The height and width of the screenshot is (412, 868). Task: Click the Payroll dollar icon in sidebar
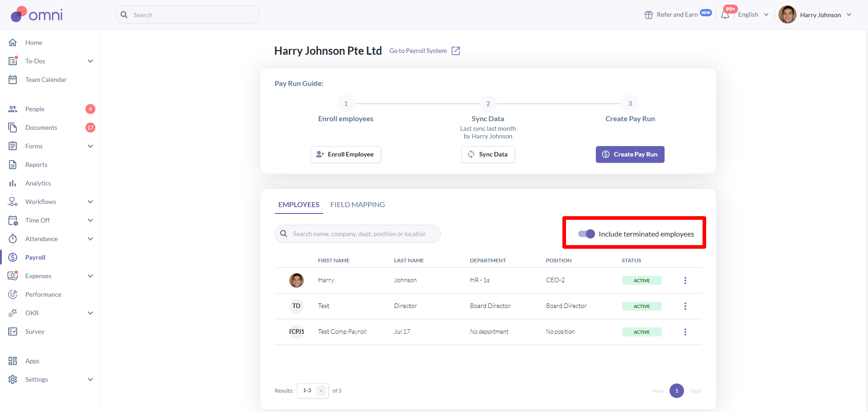click(13, 257)
